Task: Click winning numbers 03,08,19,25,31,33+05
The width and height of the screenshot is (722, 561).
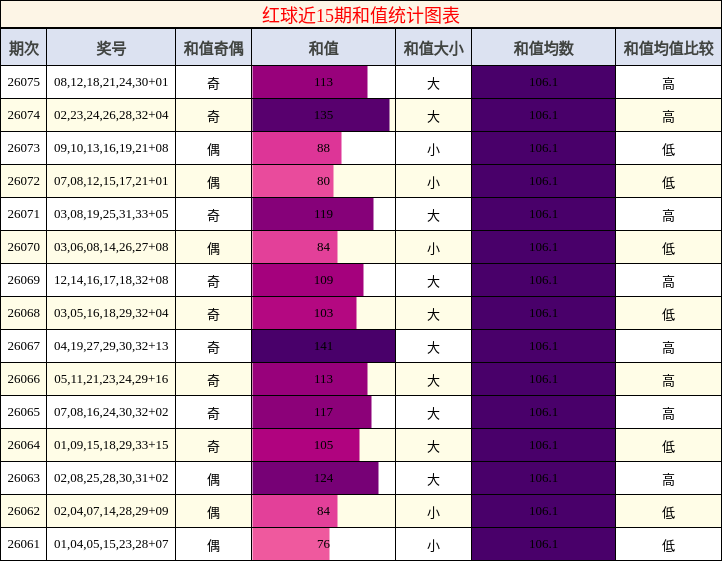Action: [111, 214]
